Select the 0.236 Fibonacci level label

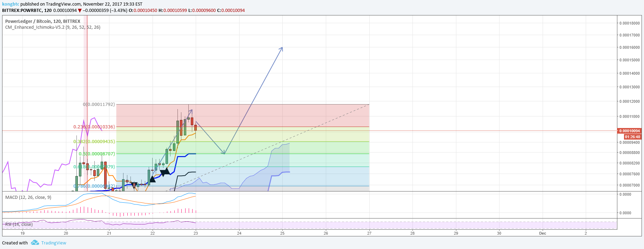click(94, 127)
